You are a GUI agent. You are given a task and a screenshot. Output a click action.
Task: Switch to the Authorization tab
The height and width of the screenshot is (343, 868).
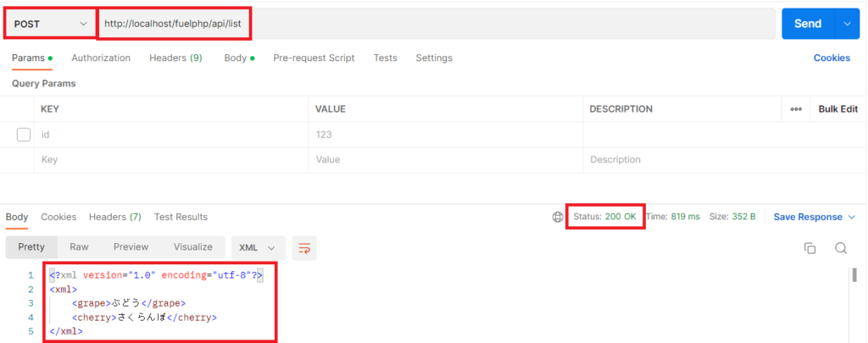click(x=101, y=58)
